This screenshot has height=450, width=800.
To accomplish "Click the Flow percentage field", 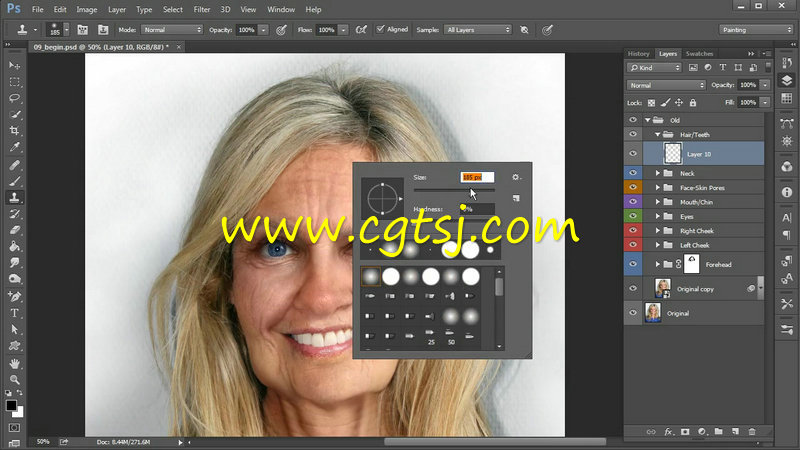I will (327, 30).
